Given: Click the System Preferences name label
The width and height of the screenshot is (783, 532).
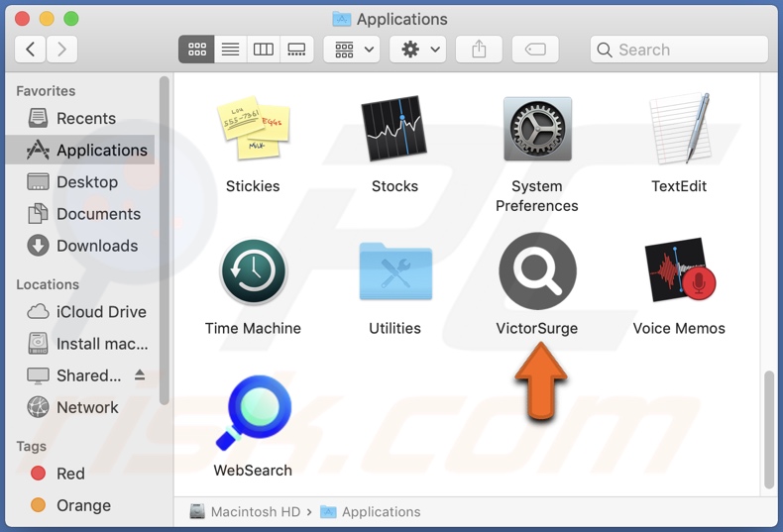Looking at the screenshot, I should click(x=537, y=196).
